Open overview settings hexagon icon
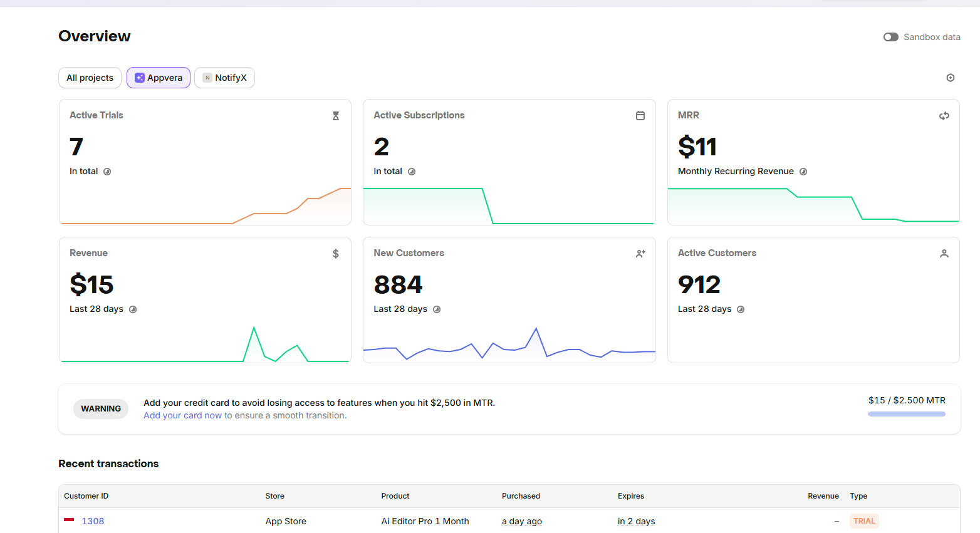Screen dimensions: 980x533 click(x=950, y=78)
